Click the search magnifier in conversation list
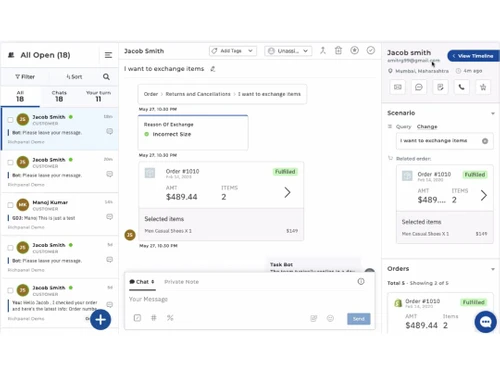 click(106, 77)
